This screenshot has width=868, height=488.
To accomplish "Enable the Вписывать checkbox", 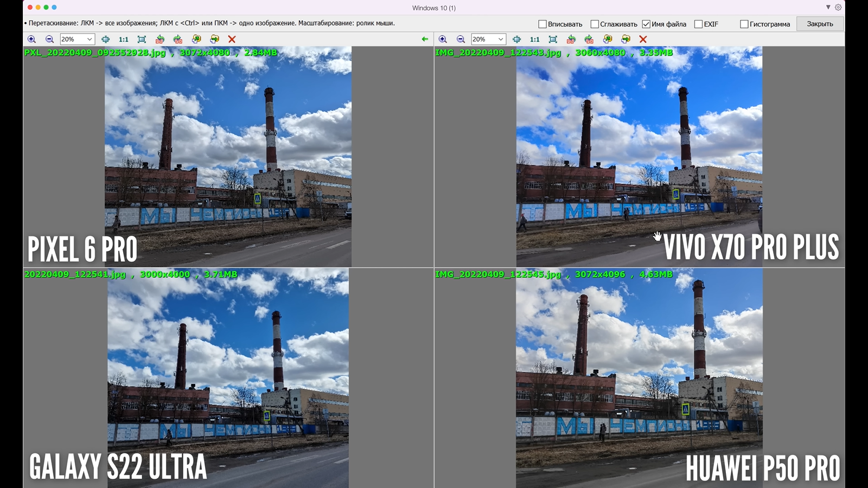I will (542, 24).
